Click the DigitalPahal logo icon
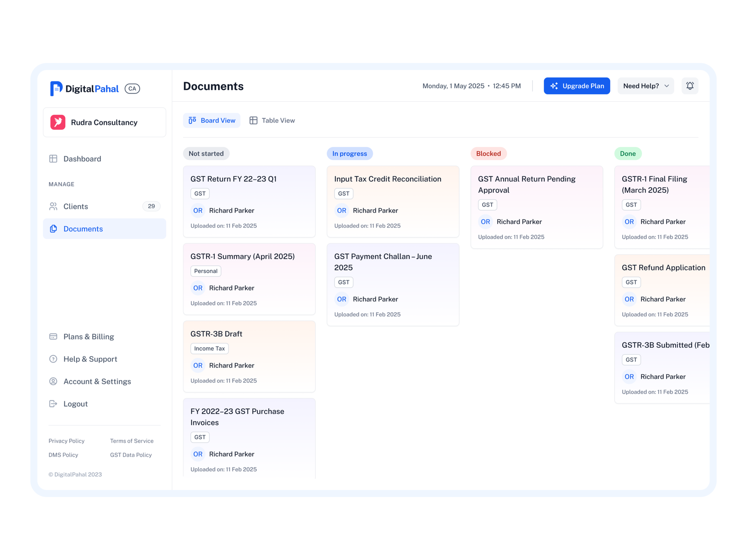747x560 pixels. click(56, 88)
